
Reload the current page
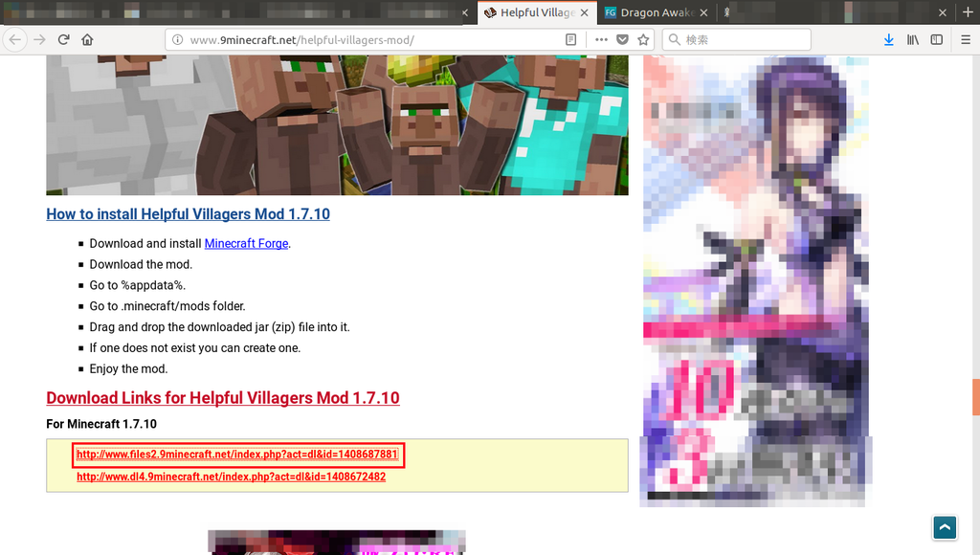63,39
